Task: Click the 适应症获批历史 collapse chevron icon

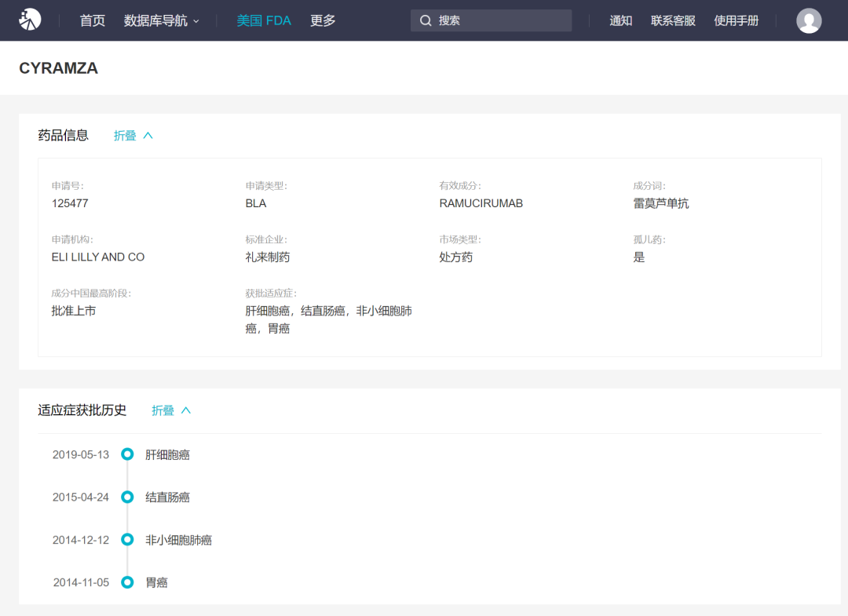Action: (185, 410)
